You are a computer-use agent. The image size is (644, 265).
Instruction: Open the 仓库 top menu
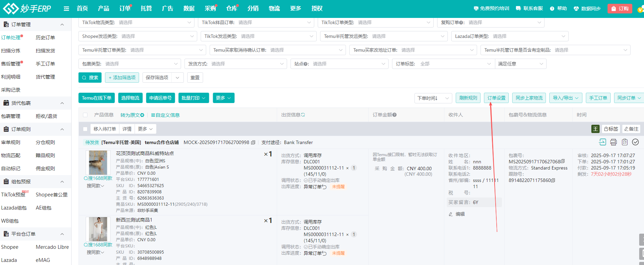coord(232,8)
